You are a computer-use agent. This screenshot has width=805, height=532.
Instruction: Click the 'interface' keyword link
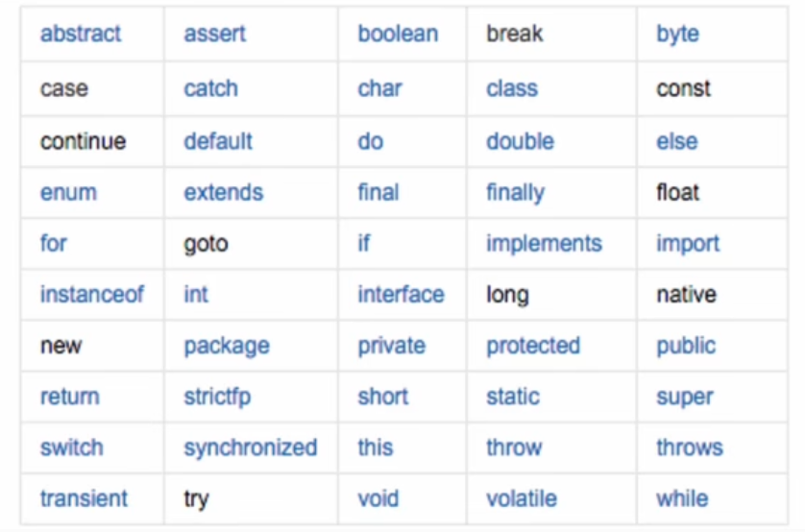[x=401, y=294]
